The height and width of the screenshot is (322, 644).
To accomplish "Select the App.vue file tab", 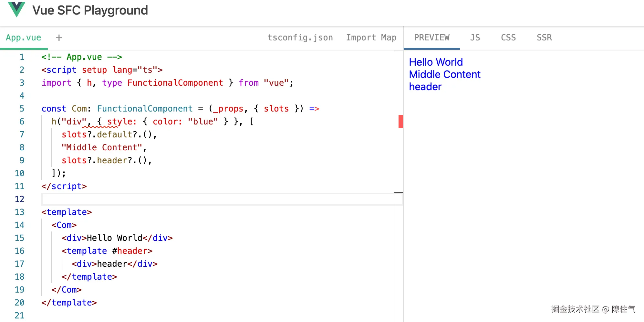I will click(24, 38).
